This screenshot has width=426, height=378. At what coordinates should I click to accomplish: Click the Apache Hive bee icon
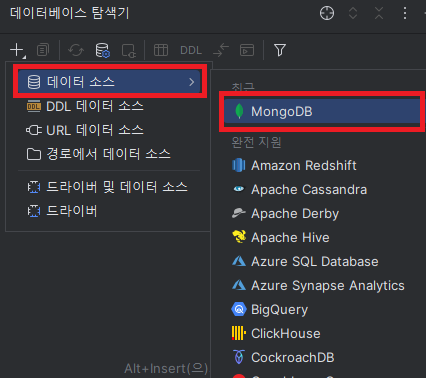tap(239, 237)
